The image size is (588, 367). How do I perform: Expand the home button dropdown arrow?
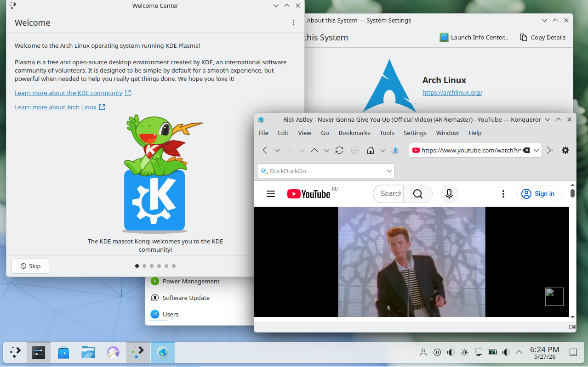click(x=382, y=150)
